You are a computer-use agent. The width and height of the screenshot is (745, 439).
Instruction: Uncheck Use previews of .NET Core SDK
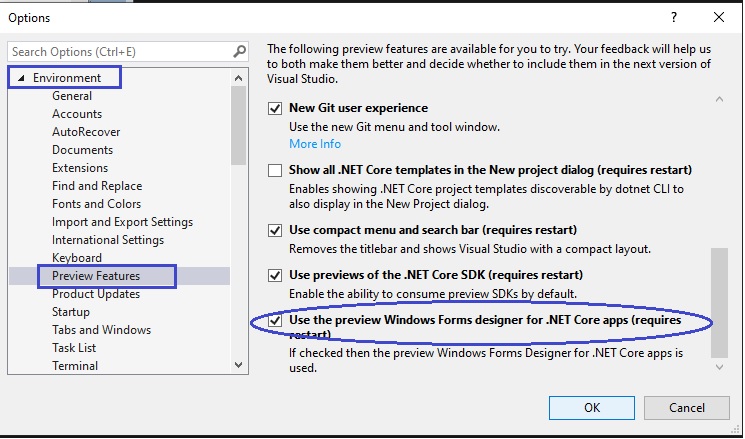click(275, 275)
